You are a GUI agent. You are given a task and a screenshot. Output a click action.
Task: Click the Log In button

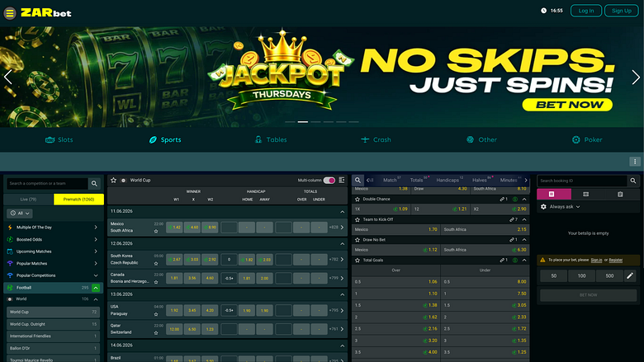point(586,11)
